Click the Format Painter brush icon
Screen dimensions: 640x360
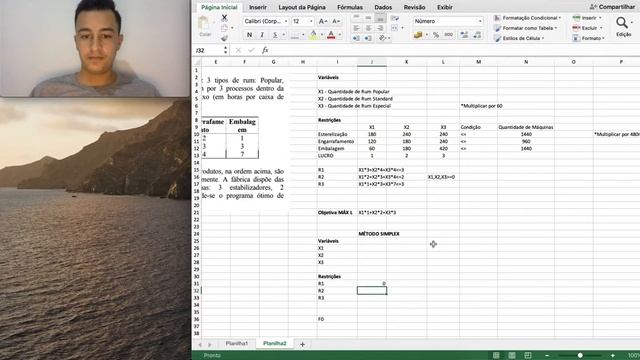[224, 38]
